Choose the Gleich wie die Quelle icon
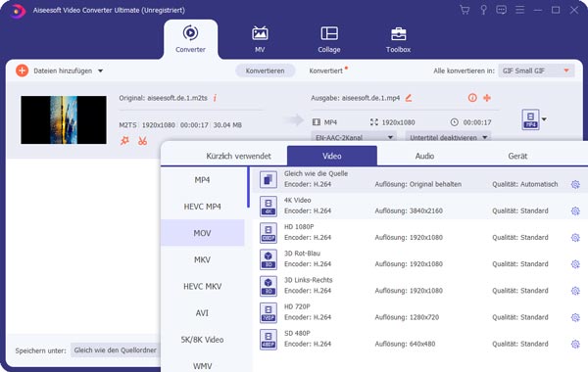Screen dimensions: 588x372 269,179
